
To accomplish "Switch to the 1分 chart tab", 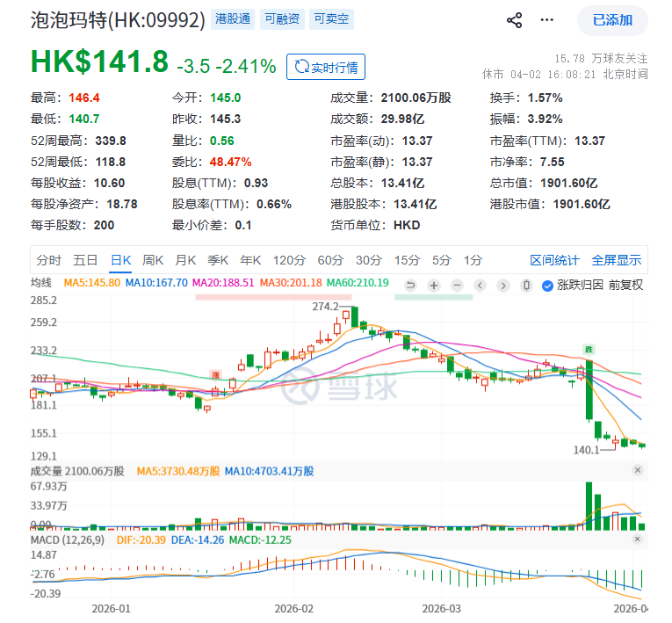I will click(x=473, y=260).
